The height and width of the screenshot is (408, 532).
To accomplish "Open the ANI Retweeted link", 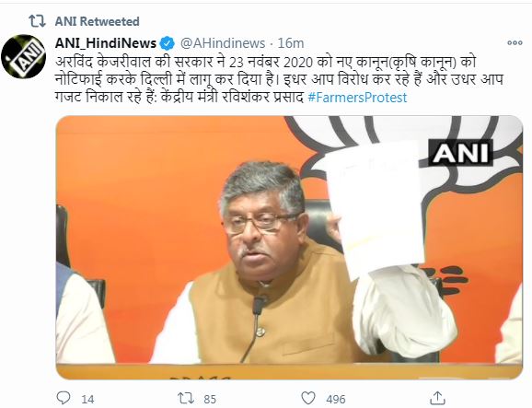I will pyautogui.click(x=97, y=21).
